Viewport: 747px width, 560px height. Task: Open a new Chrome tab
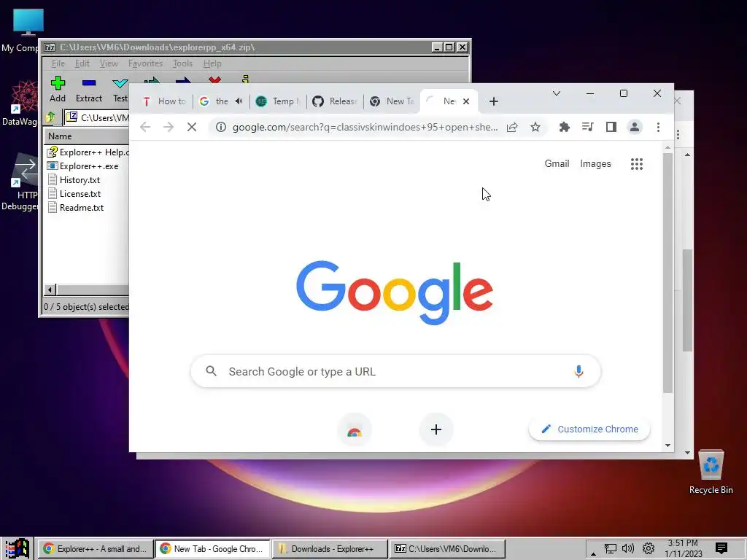[494, 101]
